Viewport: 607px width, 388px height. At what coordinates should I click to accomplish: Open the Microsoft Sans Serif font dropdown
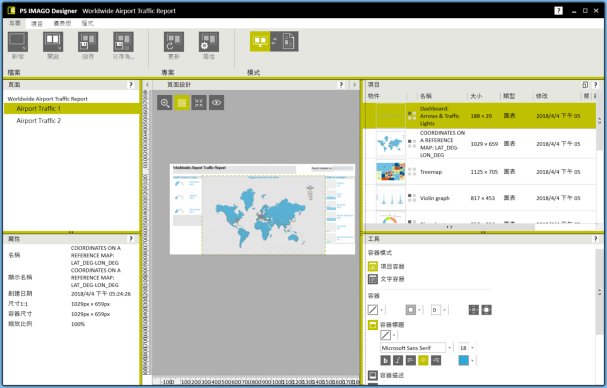pos(416,348)
